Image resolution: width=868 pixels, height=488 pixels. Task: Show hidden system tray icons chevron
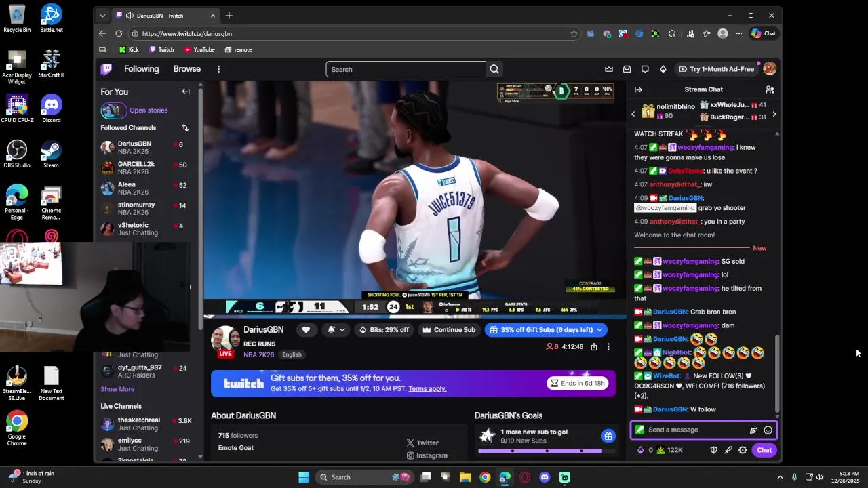click(780, 477)
